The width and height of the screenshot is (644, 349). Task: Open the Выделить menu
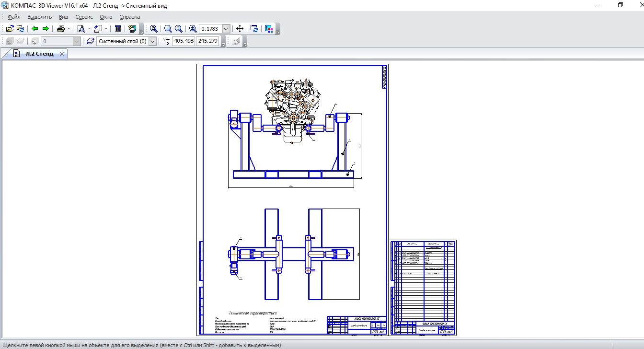coord(40,17)
